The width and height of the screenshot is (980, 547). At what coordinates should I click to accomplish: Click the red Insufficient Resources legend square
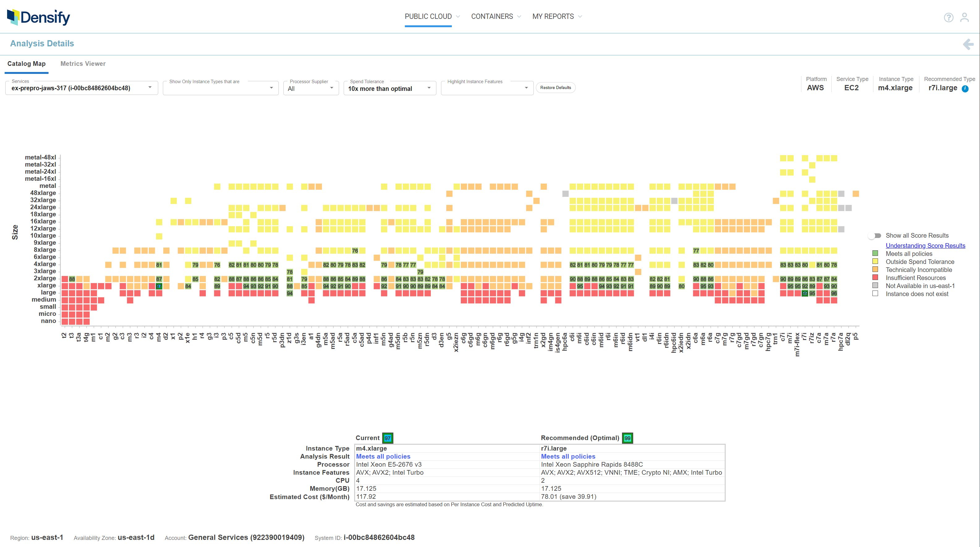875,277
